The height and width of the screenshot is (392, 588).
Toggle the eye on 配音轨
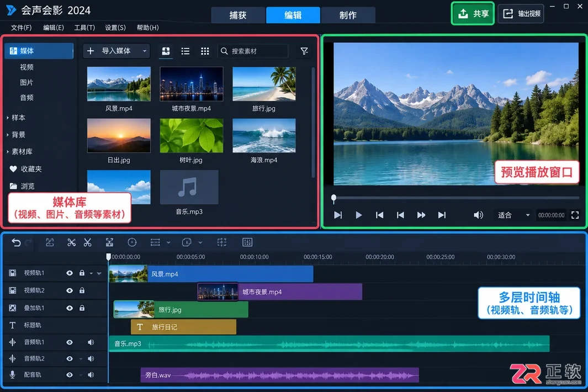point(70,375)
